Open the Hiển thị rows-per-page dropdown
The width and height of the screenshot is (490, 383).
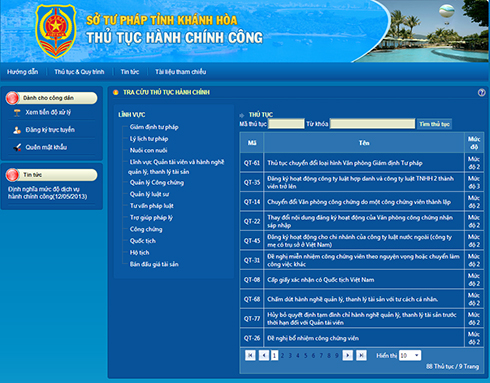[410, 356]
